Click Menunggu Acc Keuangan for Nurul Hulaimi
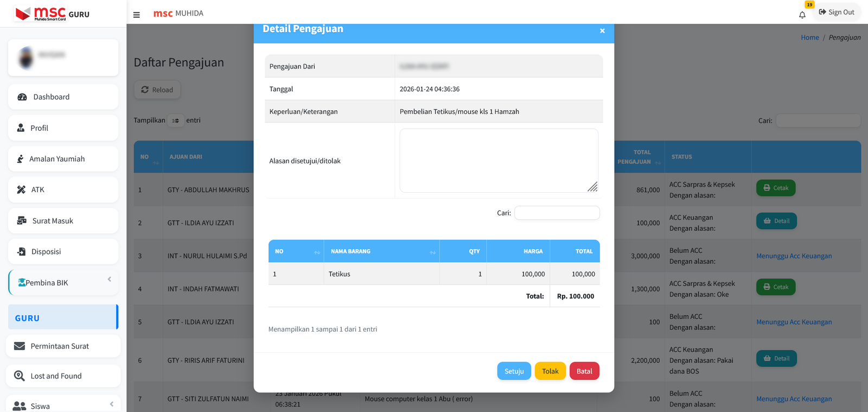The height and width of the screenshot is (412, 868). click(794, 256)
